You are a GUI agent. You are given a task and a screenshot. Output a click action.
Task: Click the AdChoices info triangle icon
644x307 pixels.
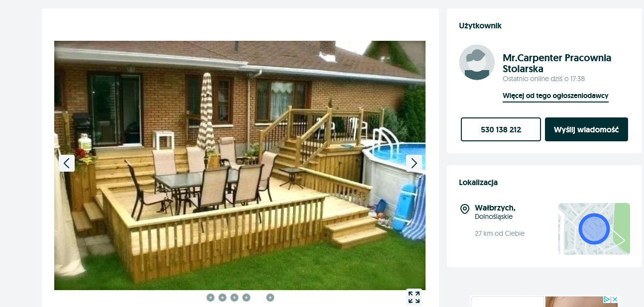coord(607,300)
